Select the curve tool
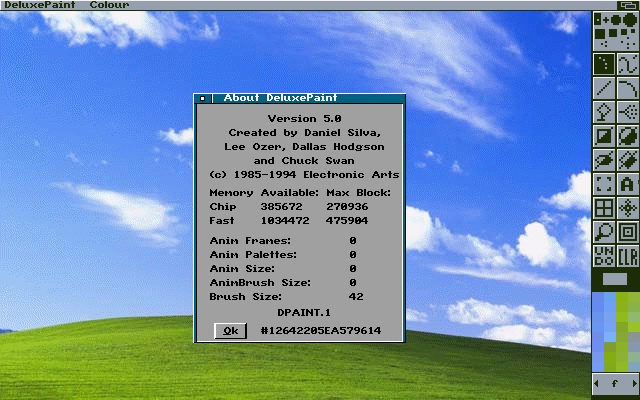Viewport: 640px width, 400px height. click(628, 88)
